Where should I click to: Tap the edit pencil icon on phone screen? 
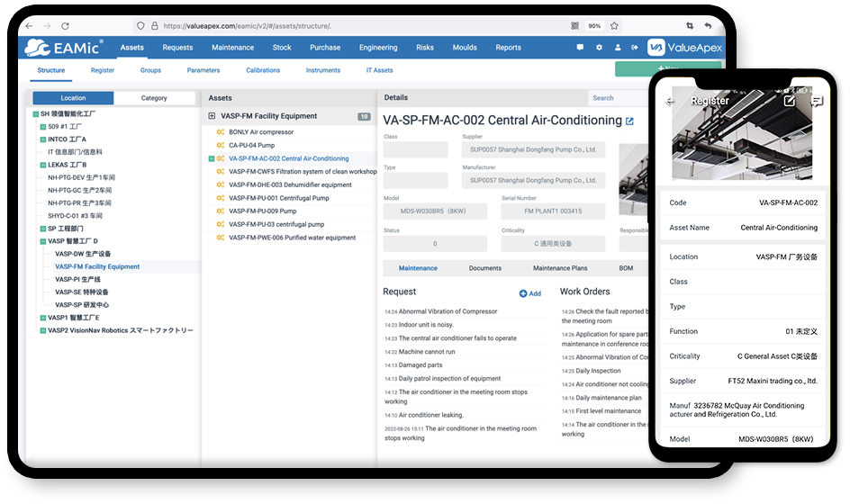(790, 101)
